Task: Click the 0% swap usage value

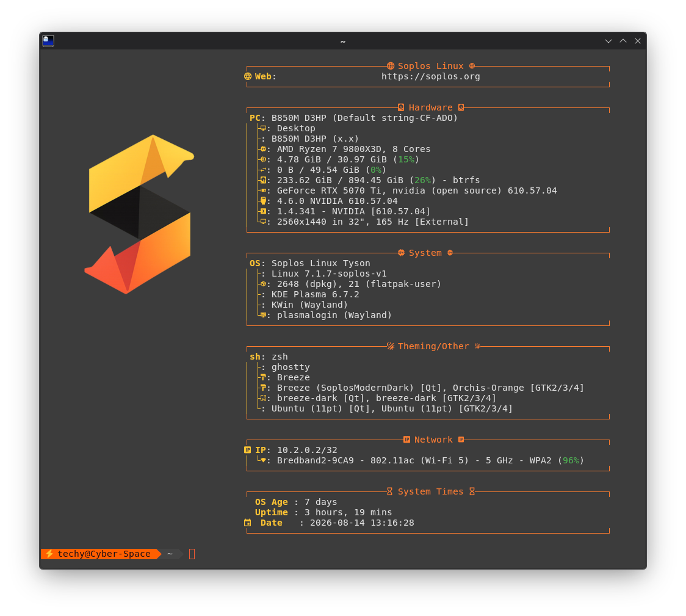Action: (x=376, y=170)
